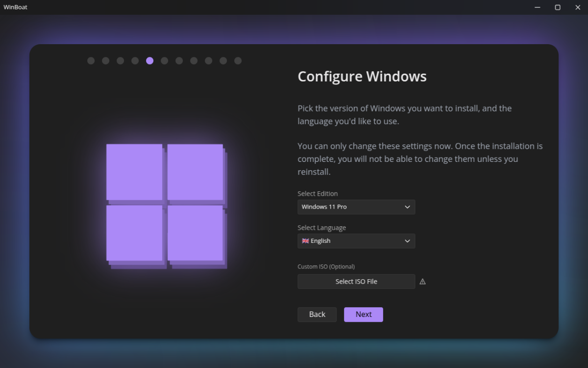588x368 pixels.
Task: Open the Select Language dropdown
Action: (x=356, y=241)
